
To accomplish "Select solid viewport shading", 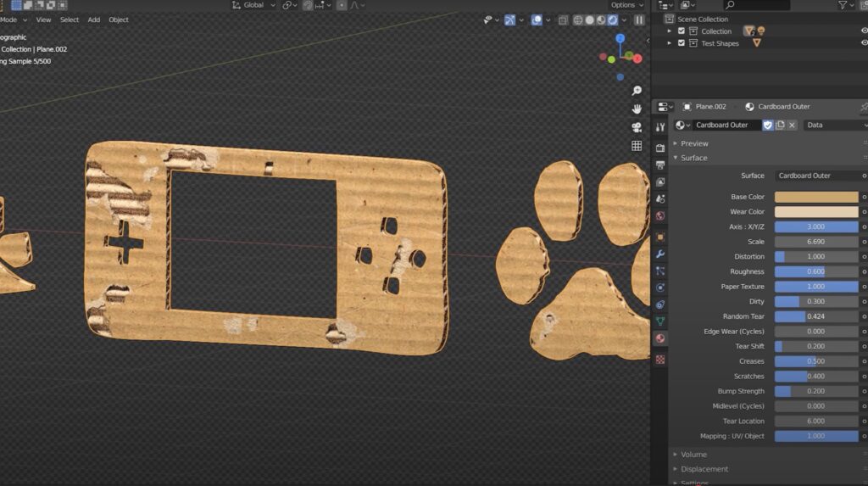I will pos(590,20).
